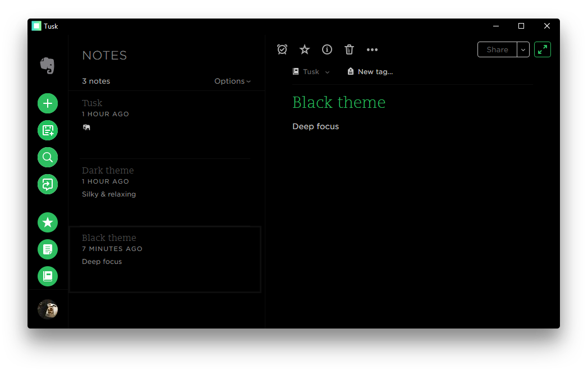Set a reminder using the alarm clock icon
The height and width of the screenshot is (374, 588).
[282, 49]
